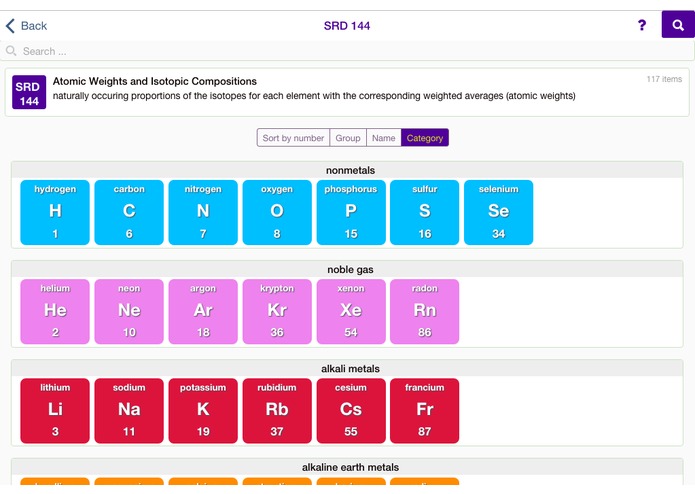Click the 117 items count label
The width and height of the screenshot is (695, 494).
pyautogui.click(x=664, y=79)
